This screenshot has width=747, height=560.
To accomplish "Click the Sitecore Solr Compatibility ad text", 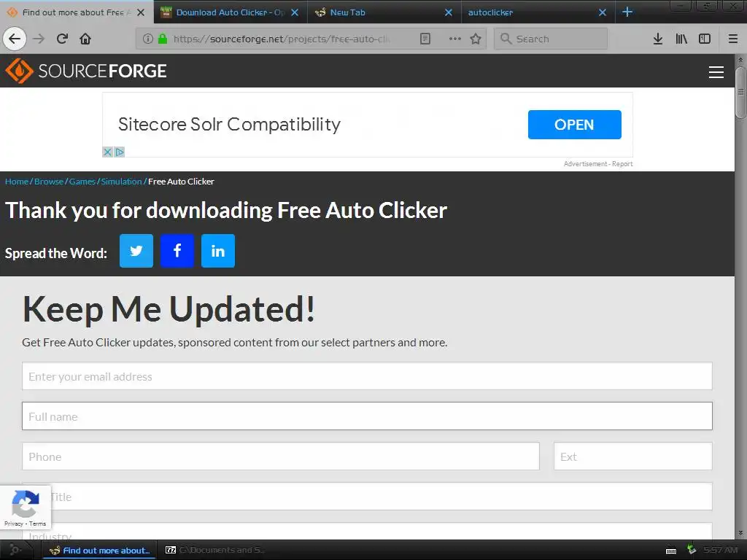I will click(x=229, y=124).
